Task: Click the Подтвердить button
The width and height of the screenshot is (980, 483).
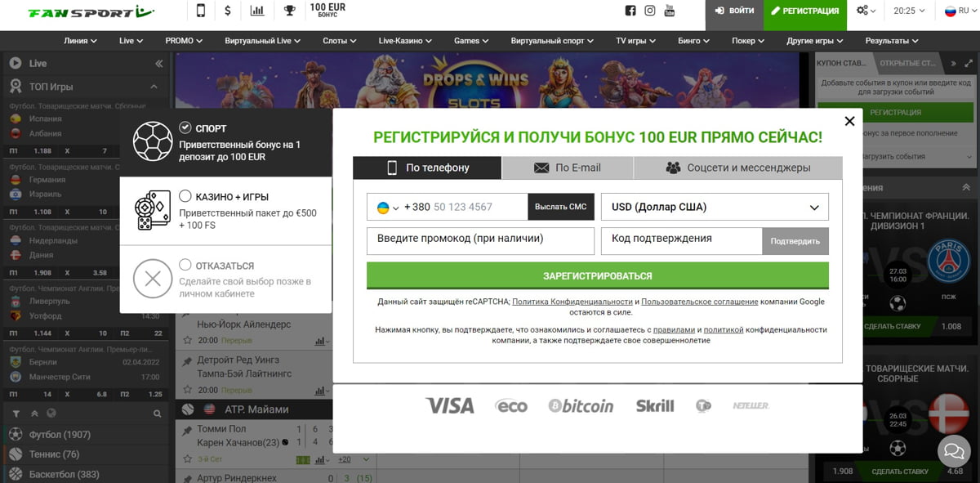Action: pos(795,241)
